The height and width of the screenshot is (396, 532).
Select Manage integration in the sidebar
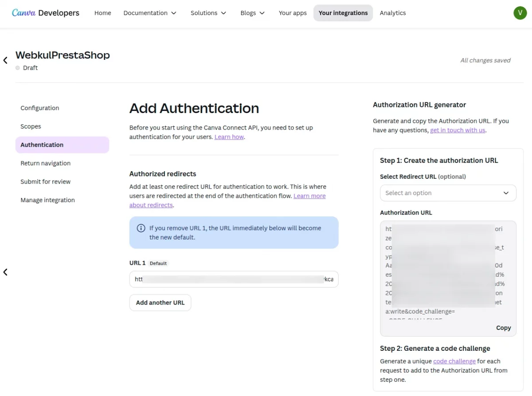[62, 200]
